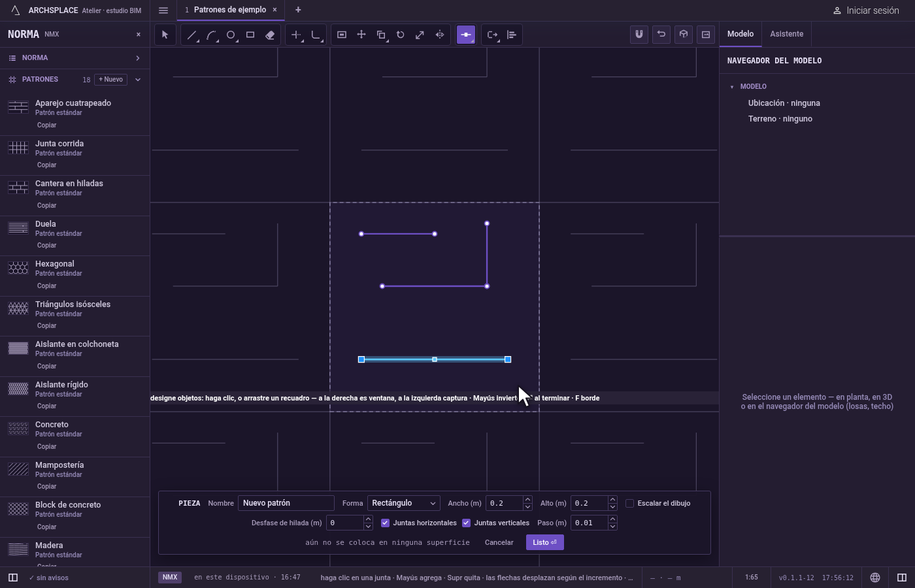Add a new tab with plus button
The width and height of the screenshot is (915, 588).
point(298,10)
